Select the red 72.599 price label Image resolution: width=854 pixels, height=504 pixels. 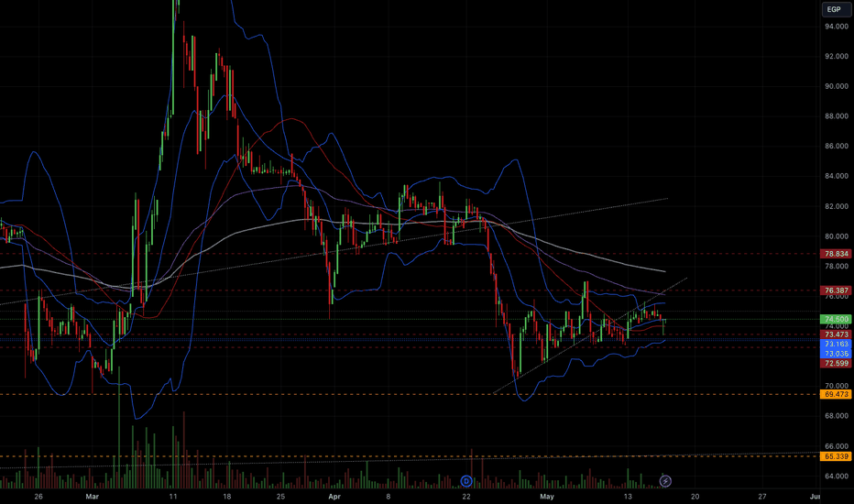tap(836, 363)
